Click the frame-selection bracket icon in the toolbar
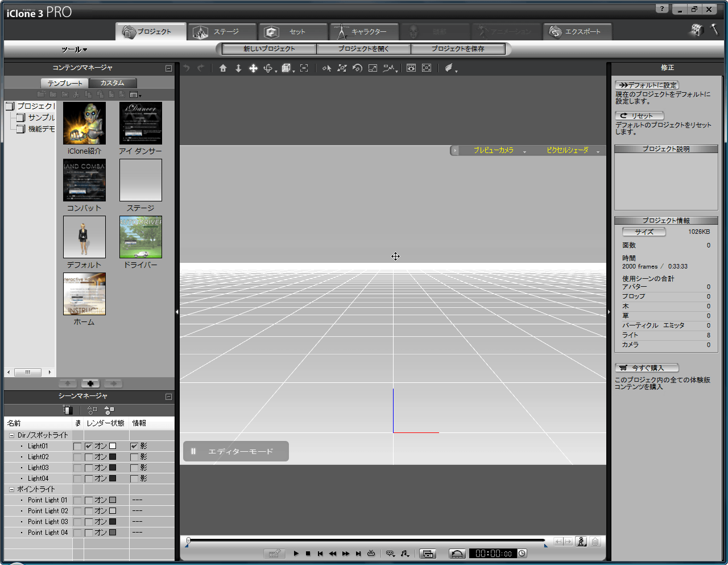The height and width of the screenshot is (565, 728). (x=304, y=68)
